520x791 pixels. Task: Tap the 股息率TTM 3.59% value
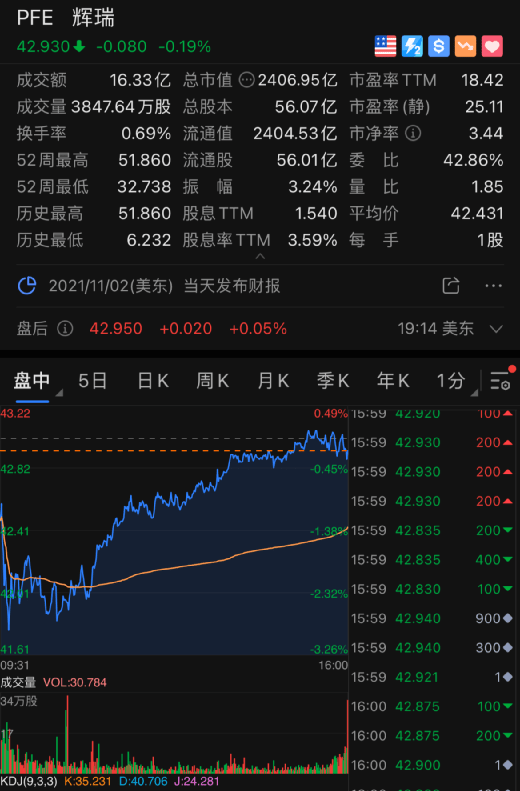coord(312,240)
